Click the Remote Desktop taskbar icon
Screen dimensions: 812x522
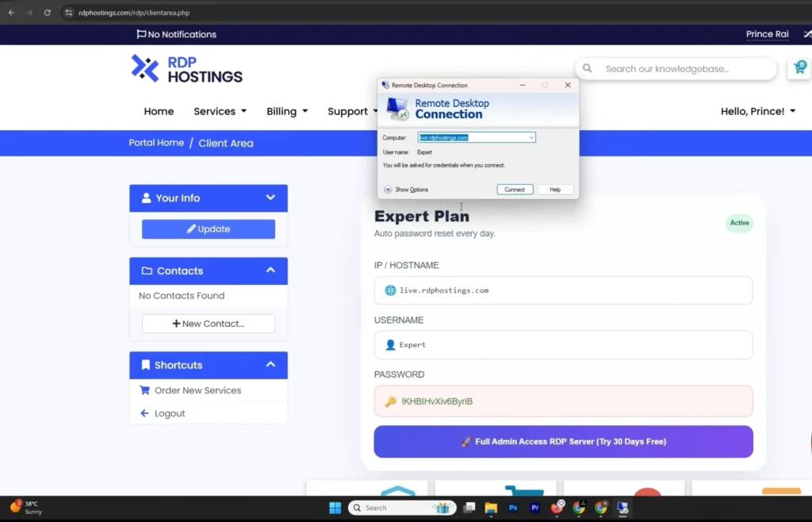point(622,508)
